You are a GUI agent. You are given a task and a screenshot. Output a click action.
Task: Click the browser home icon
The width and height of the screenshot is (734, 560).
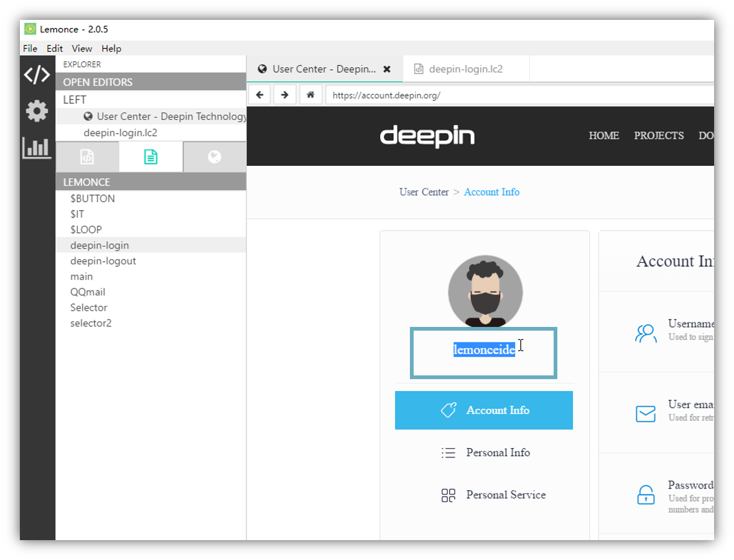310,95
